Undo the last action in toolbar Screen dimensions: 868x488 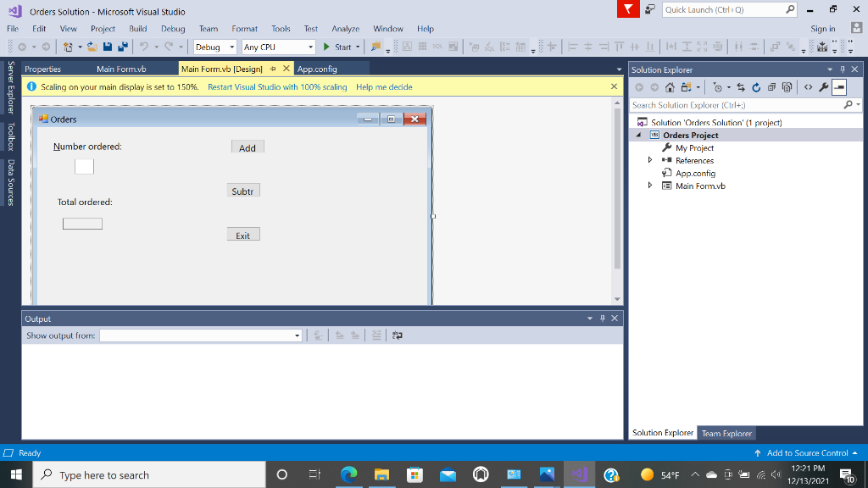tap(144, 47)
